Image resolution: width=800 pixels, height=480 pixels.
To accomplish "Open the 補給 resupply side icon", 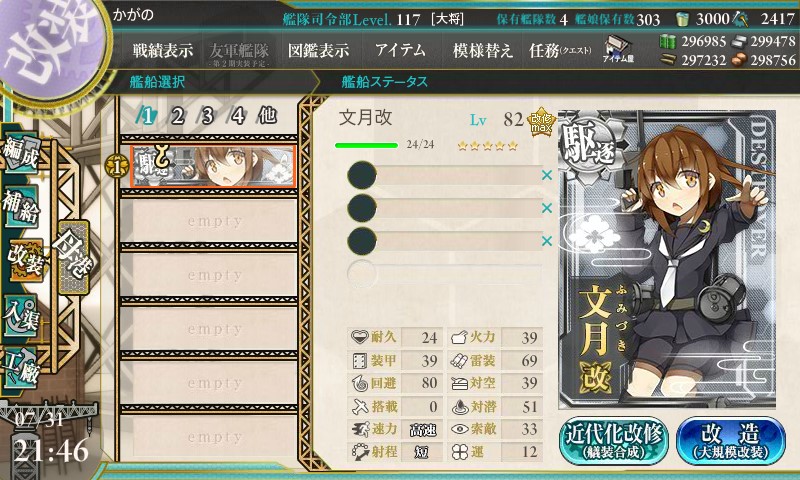I will pyautogui.click(x=21, y=206).
